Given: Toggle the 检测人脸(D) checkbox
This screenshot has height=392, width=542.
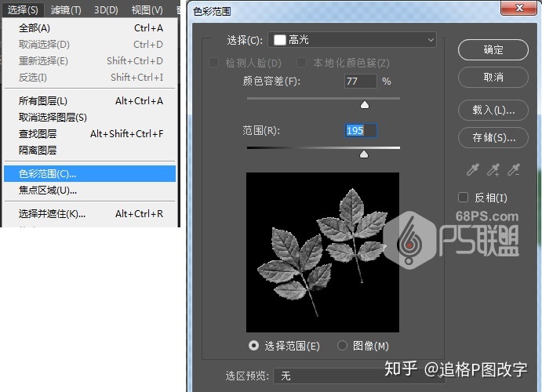Looking at the screenshot, I should tap(213, 63).
